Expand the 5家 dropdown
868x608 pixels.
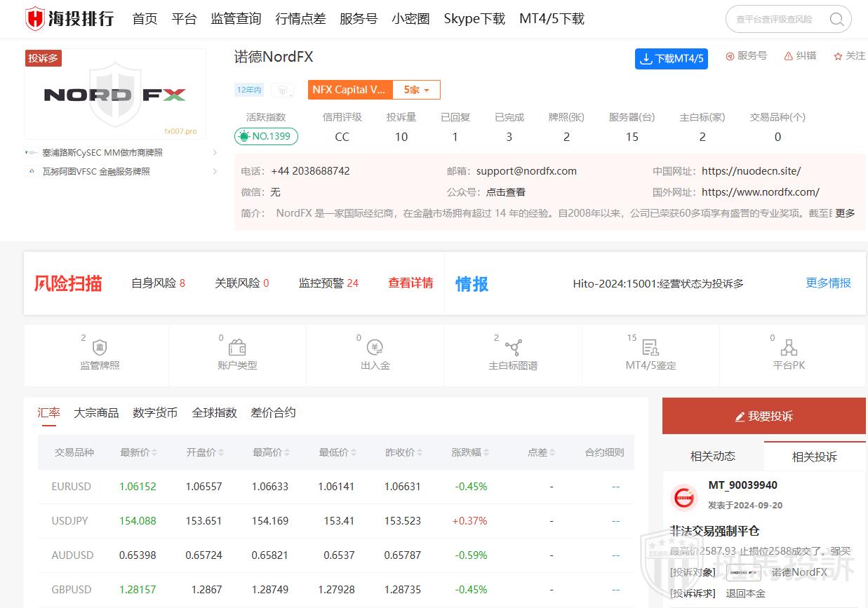coord(416,90)
